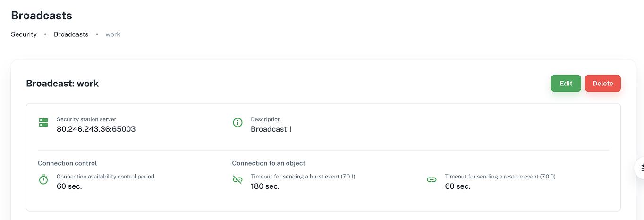The width and height of the screenshot is (644, 220).
Task: Select server address 80.246.243.36:65003
Action: pyautogui.click(x=96, y=129)
